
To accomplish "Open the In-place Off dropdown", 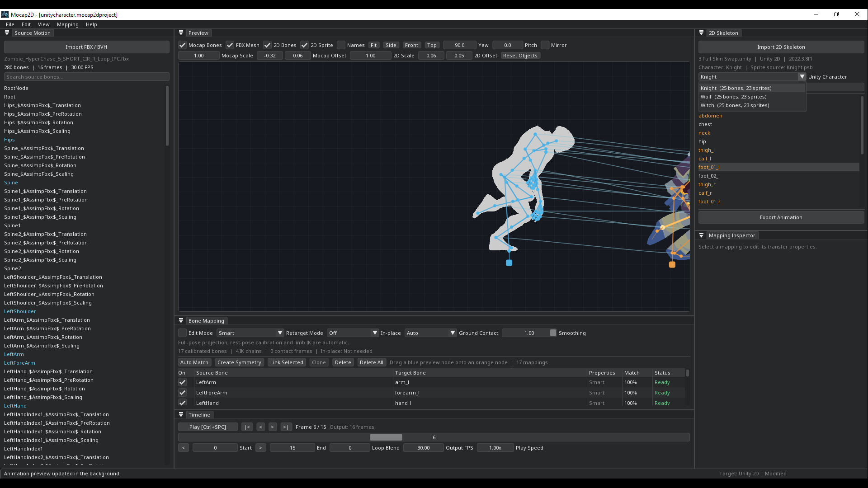I will (x=353, y=333).
